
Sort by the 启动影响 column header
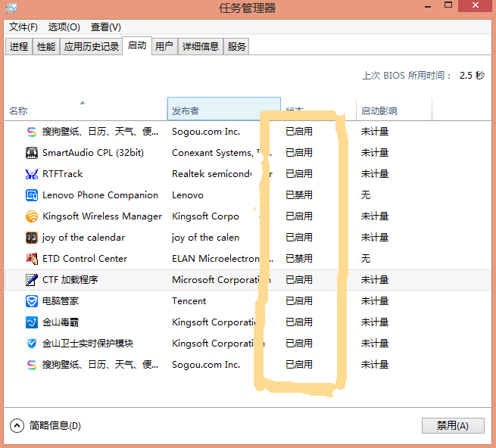(x=394, y=110)
